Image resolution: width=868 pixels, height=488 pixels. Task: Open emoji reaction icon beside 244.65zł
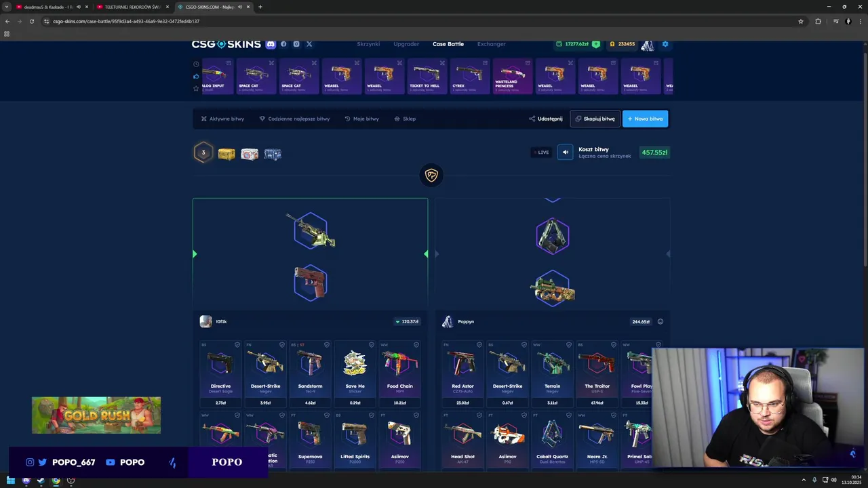pyautogui.click(x=660, y=322)
